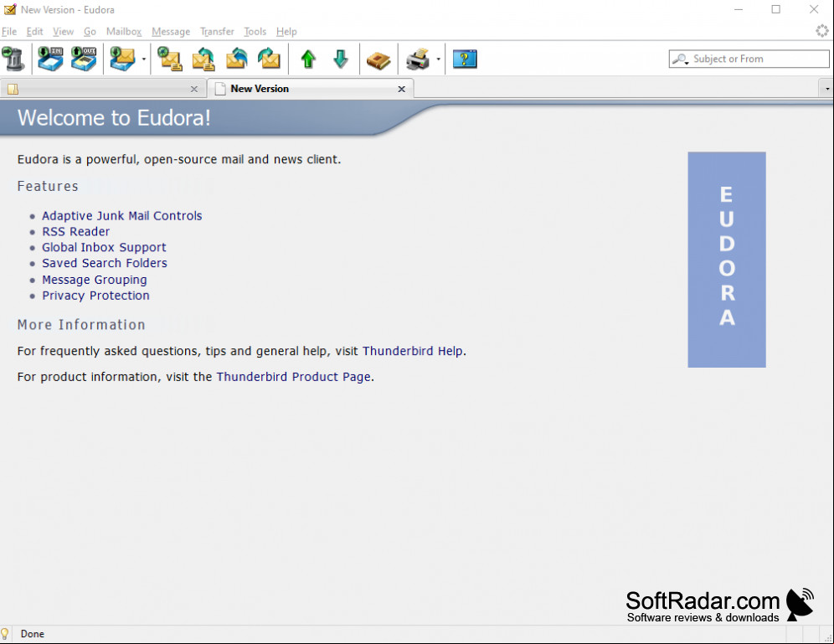Open the Edit menu
Screen dimensions: 834x644
point(34,31)
